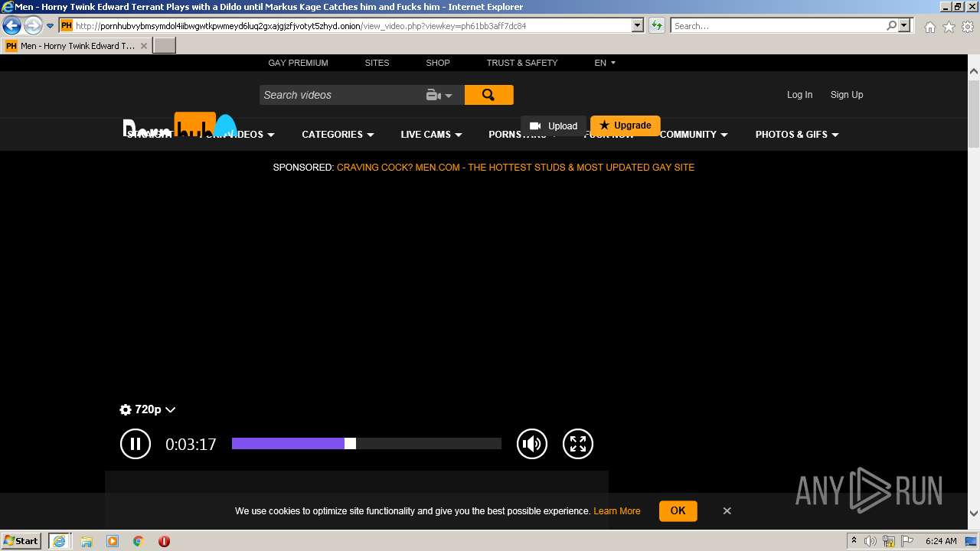Open the red Opera taskbar icon
This screenshot has height=551, width=980.
tap(164, 541)
